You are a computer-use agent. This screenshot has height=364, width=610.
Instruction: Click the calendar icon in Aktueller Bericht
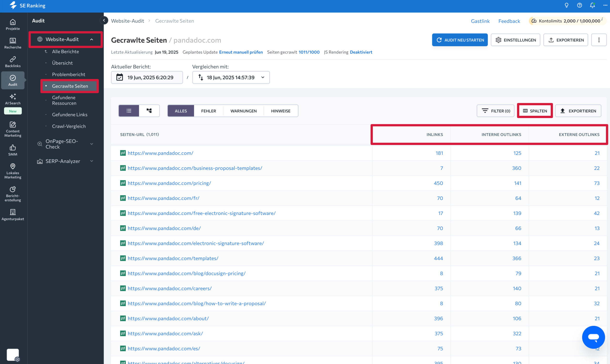(120, 77)
